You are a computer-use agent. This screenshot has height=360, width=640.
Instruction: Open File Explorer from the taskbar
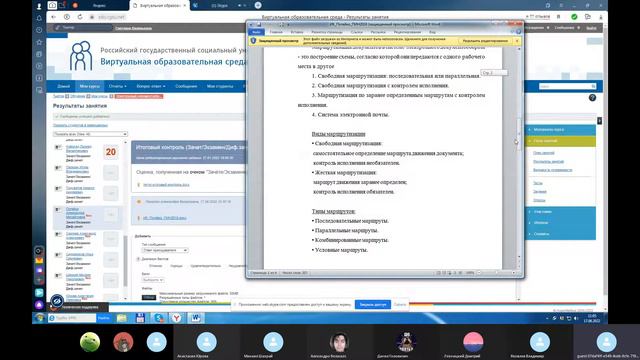[122, 318]
